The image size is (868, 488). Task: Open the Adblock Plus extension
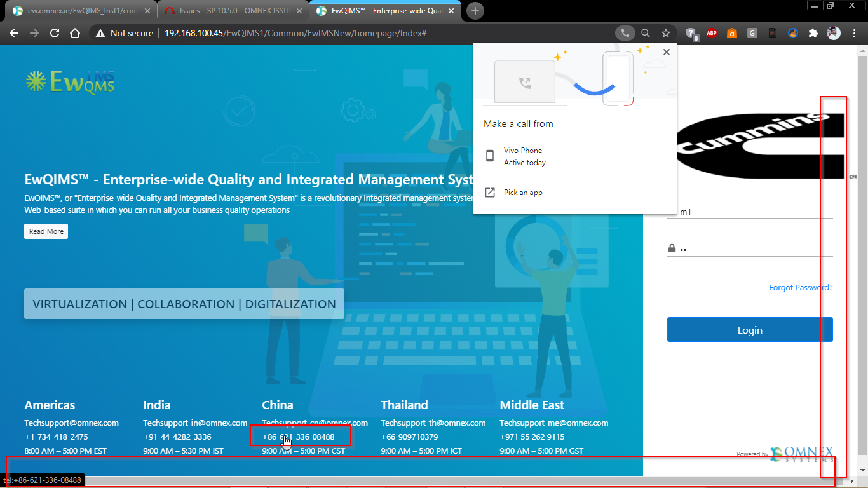[x=712, y=33]
